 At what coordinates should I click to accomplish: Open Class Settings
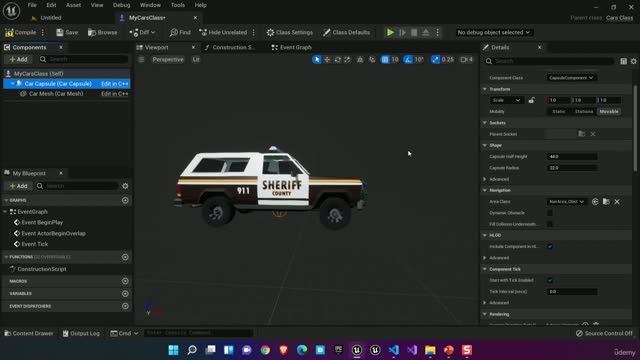point(290,32)
